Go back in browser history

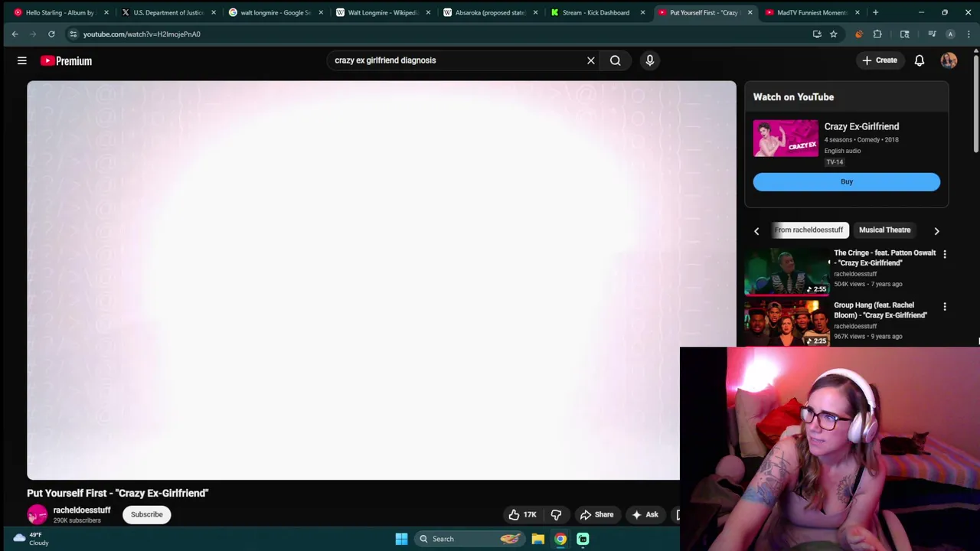tap(15, 34)
